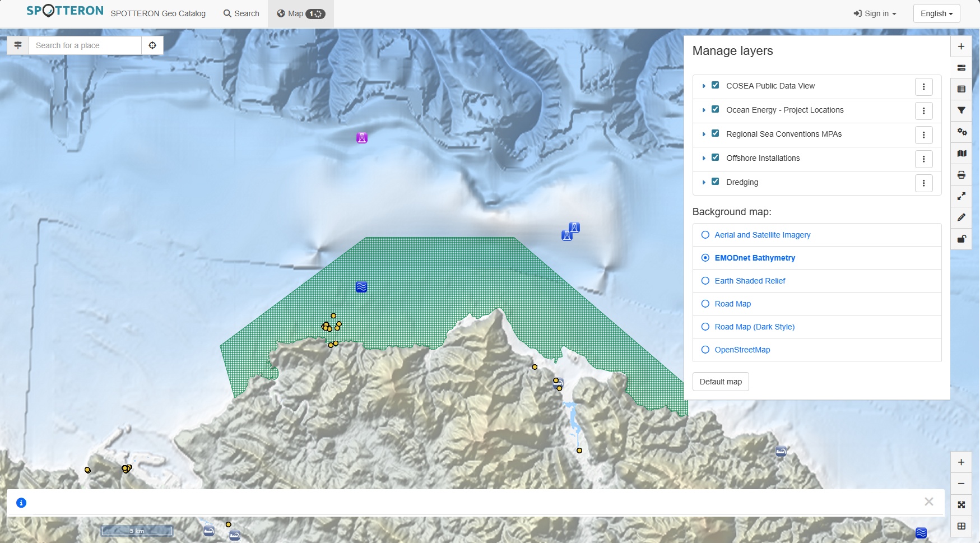This screenshot has height=543, width=980.
Task: Click inside the place search field
Action: point(84,45)
